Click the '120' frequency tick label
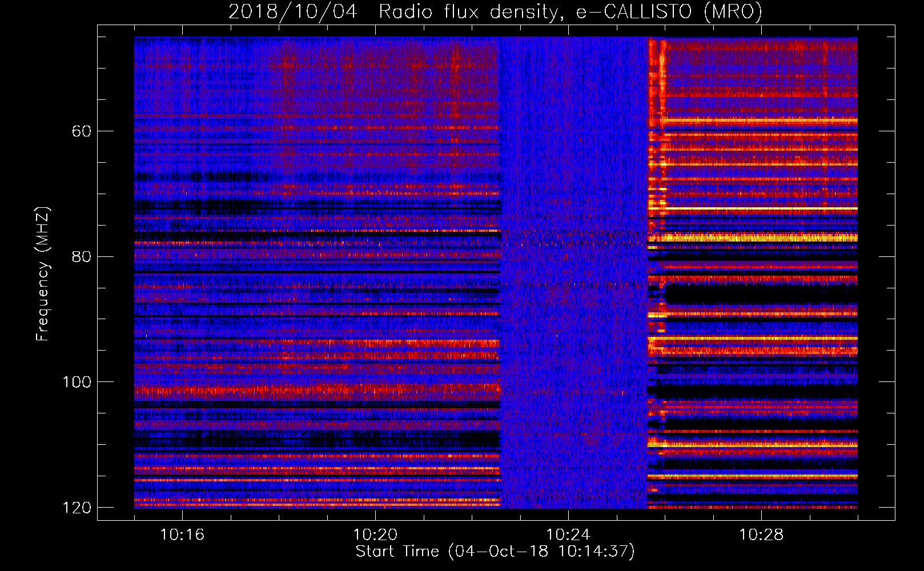924x571 pixels. (x=77, y=508)
